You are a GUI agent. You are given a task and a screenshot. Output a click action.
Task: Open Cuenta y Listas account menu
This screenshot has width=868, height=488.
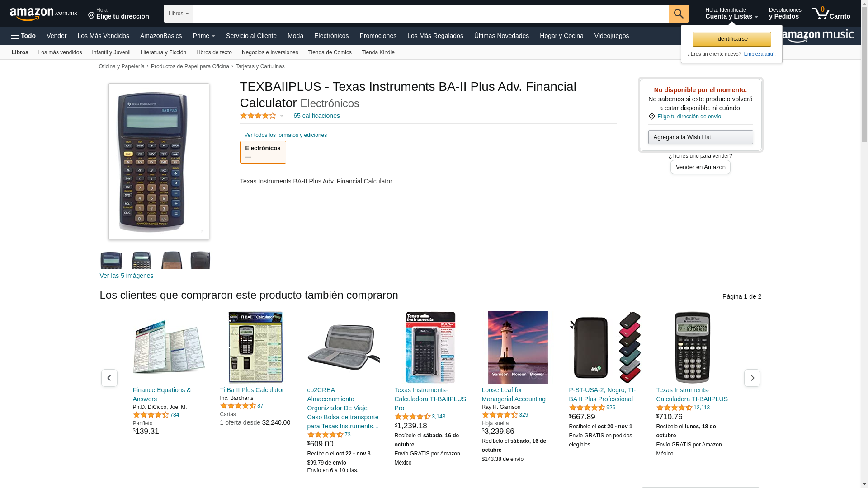pyautogui.click(x=731, y=14)
